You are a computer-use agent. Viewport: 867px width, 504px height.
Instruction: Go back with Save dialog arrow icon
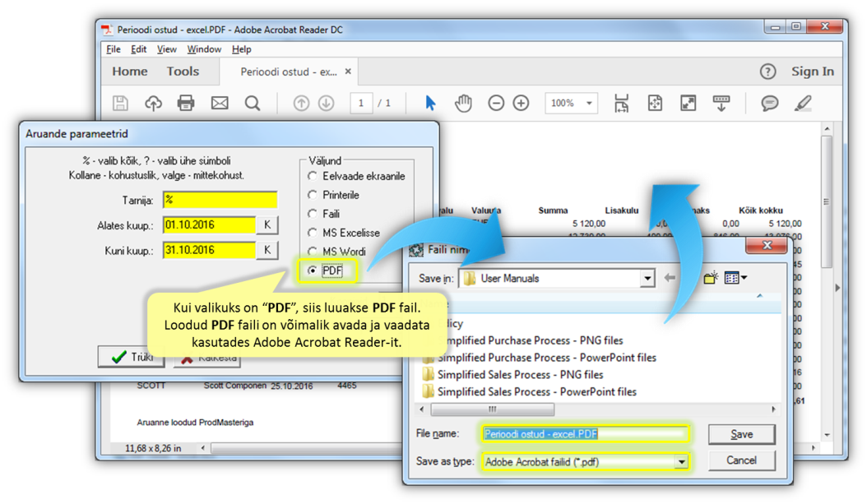point(670,278)
